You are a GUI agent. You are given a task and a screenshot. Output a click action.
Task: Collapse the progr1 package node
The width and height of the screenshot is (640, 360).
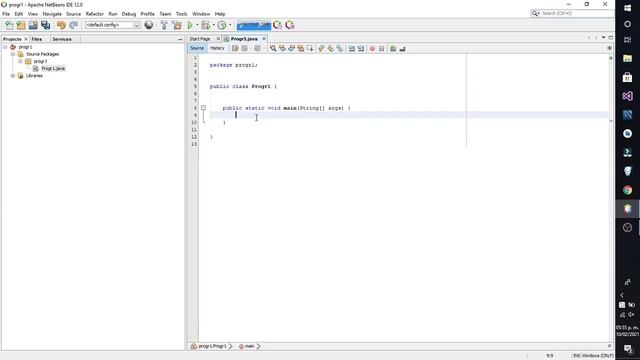coord(20,61)
